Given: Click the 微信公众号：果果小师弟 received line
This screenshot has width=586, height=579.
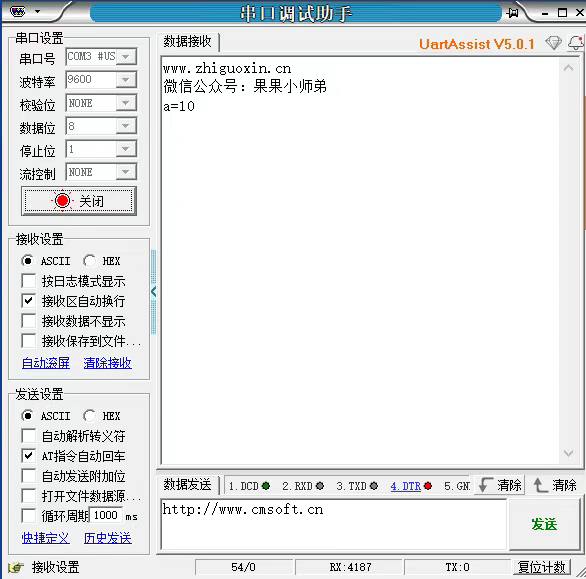Looking at the screenshot, I should [x=245, y=87].
